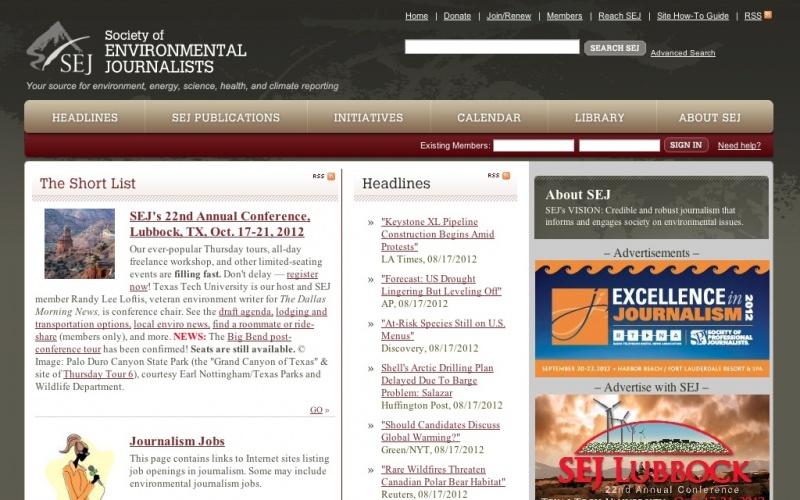Open the Headlines RSS feed icon
The height and width of the screenshot is (500, 800).
pyautogui.click(x=506, y=176)
